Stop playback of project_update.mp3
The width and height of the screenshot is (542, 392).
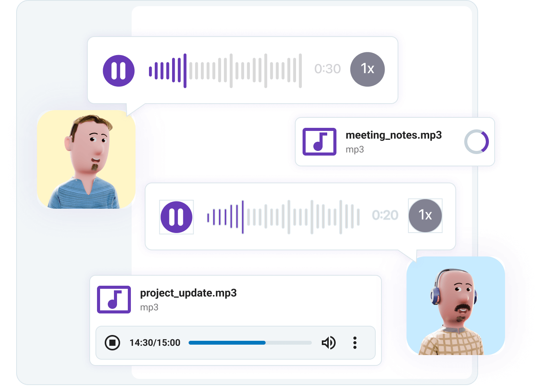click(113, 342)
